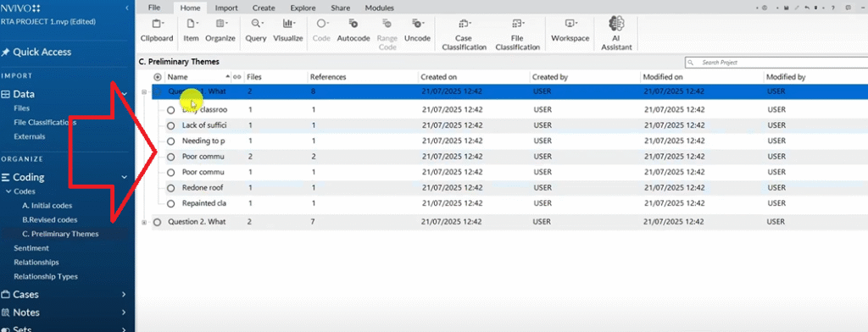Viewport: 868px width, 332px height.
Task: Expand the Cases section chevron
Action: [x=125, y=295]
